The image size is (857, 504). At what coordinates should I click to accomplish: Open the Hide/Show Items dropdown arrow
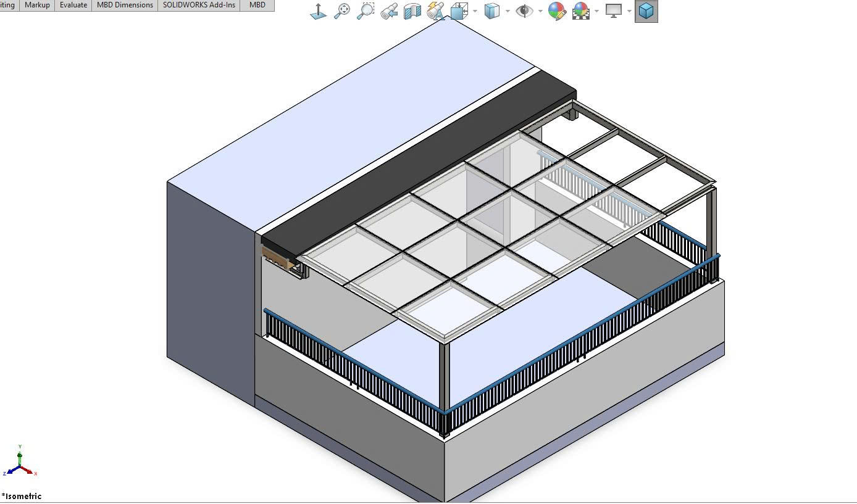(540, 11)
